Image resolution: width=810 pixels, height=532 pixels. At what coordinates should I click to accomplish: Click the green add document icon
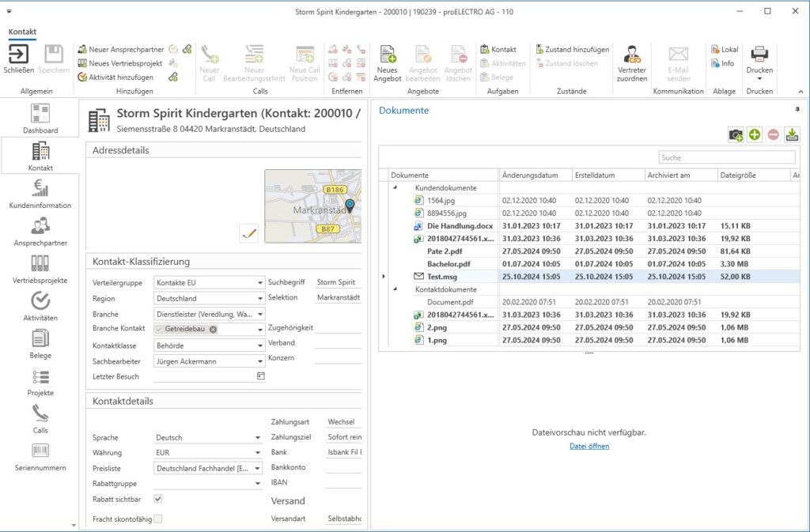pos(755,135)
